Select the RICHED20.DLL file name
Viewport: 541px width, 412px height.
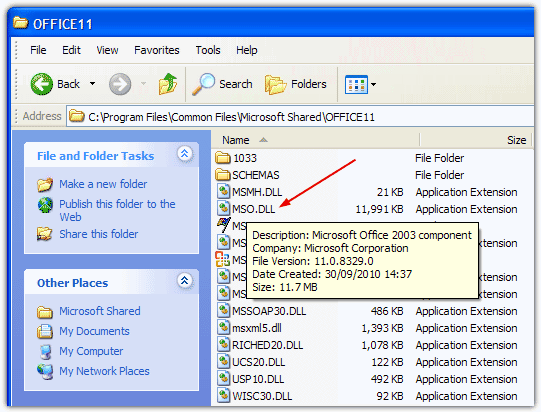click(x=268, y=345)
